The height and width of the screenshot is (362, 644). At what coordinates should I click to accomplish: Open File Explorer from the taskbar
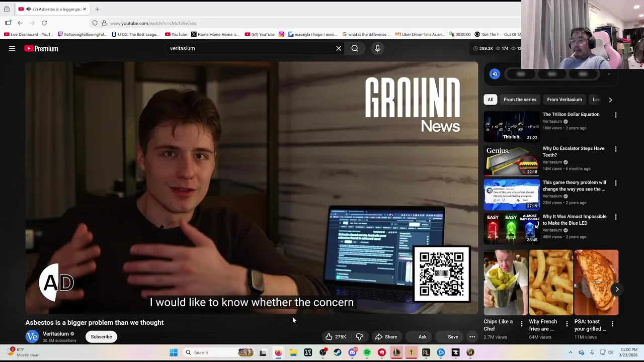tap(293, 352)
